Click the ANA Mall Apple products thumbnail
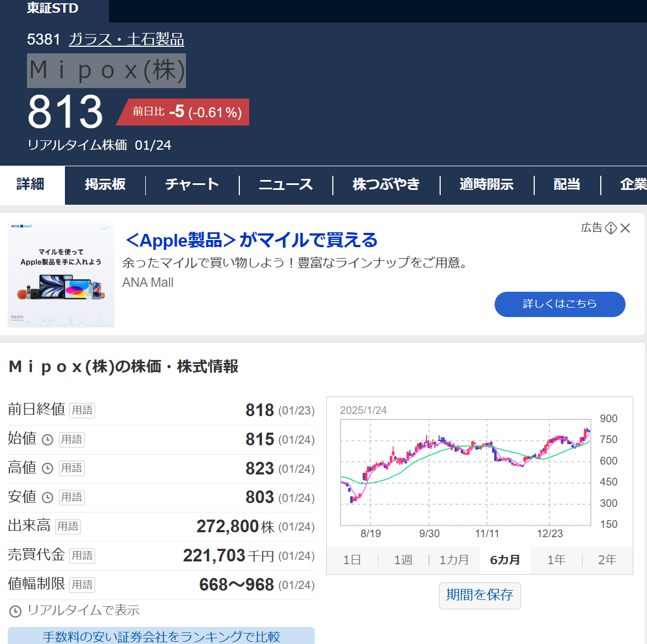Screen dimensions: 647x644 point(61,274)
